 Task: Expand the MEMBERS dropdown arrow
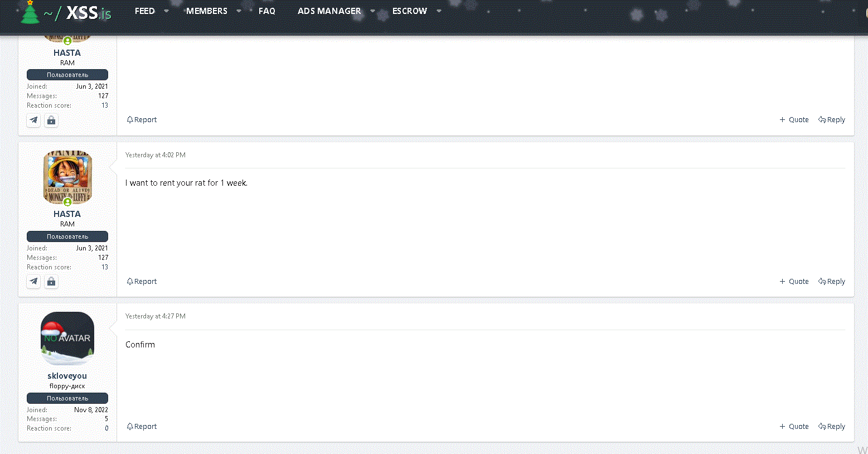[239, 11]
